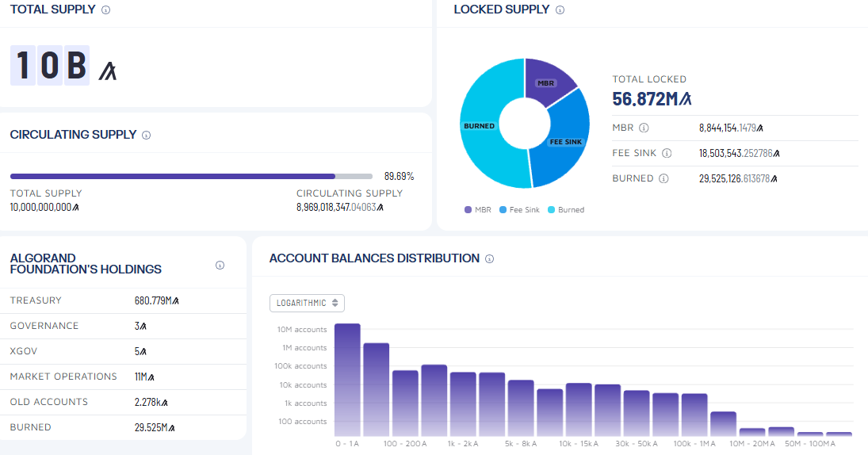Click the circulating supply progress bar

point(191,177)
